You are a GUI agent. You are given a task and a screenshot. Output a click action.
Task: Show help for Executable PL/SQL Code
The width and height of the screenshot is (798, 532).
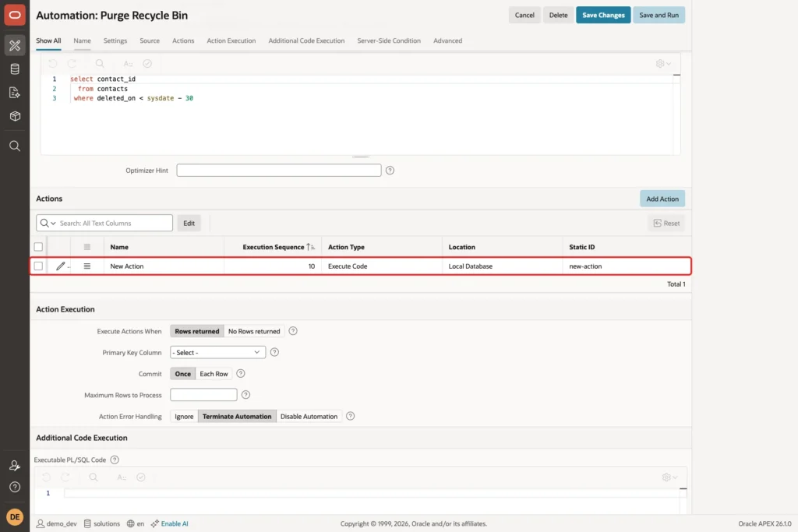point(115,460)
